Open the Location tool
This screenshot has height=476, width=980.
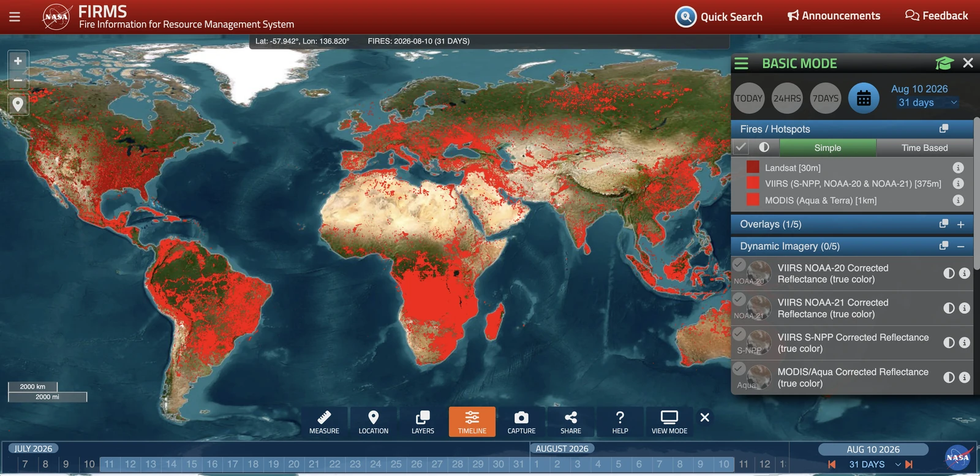click(374, 422)
